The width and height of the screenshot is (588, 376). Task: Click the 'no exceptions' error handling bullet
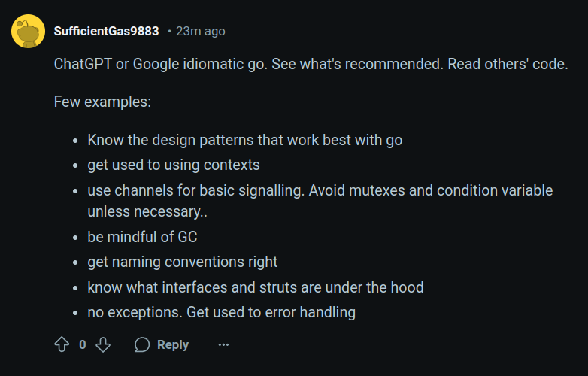[x=222, y=312]
